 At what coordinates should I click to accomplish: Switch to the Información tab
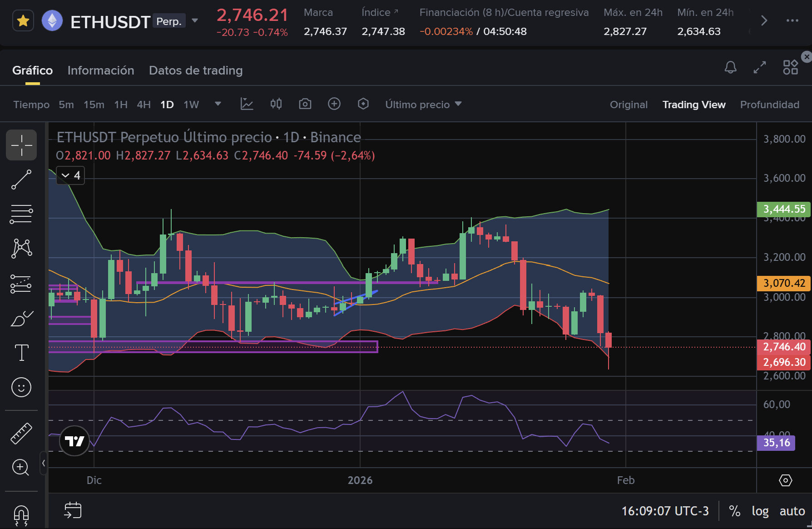click(x=101, y=70)
